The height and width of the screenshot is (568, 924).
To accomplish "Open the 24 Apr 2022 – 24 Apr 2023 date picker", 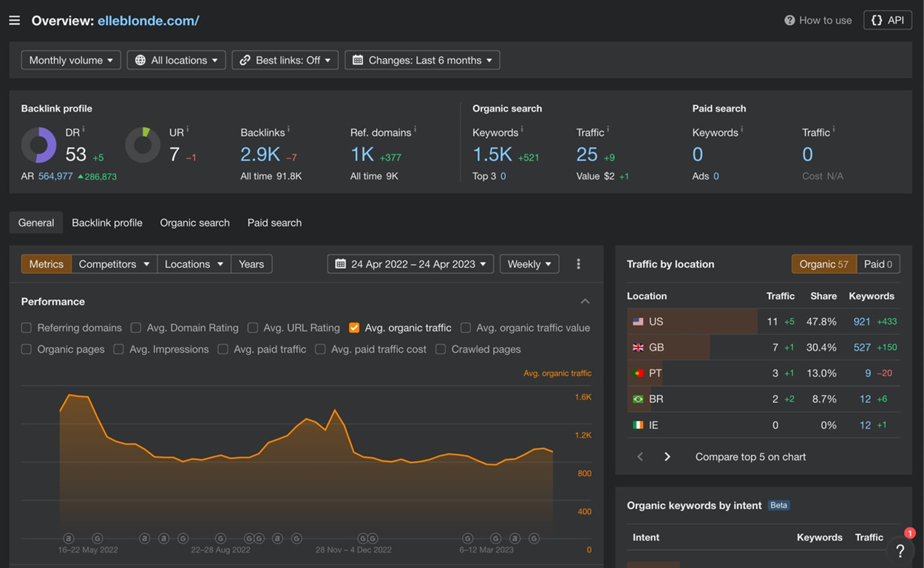I will pyautogui.click(x=410, y=264).
